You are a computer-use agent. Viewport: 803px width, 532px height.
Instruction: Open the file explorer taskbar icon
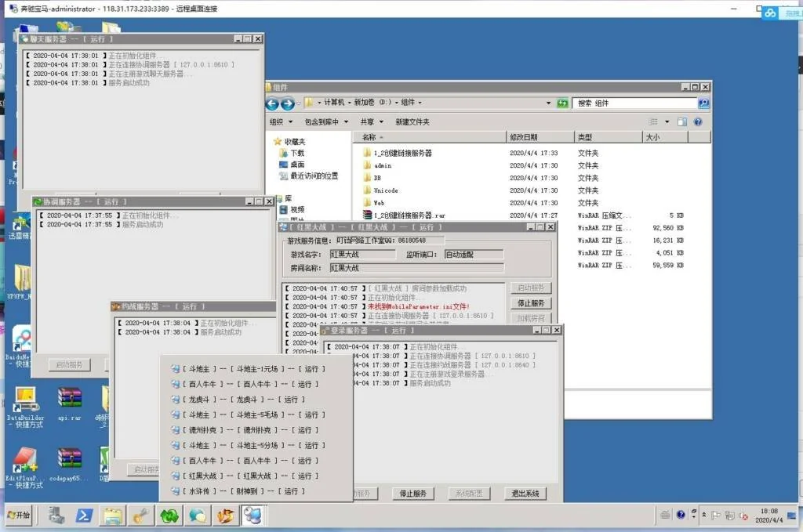(113, 515)
